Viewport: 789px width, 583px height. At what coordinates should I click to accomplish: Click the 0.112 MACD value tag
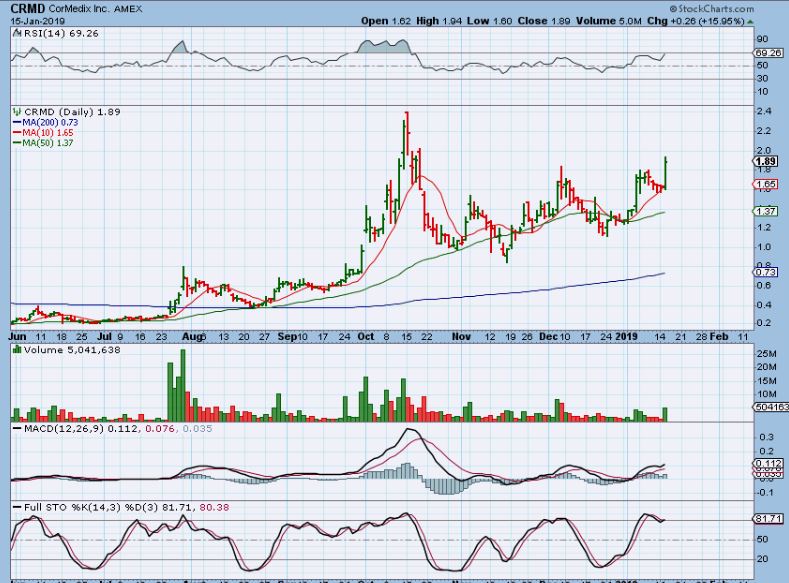click(768, 463)
